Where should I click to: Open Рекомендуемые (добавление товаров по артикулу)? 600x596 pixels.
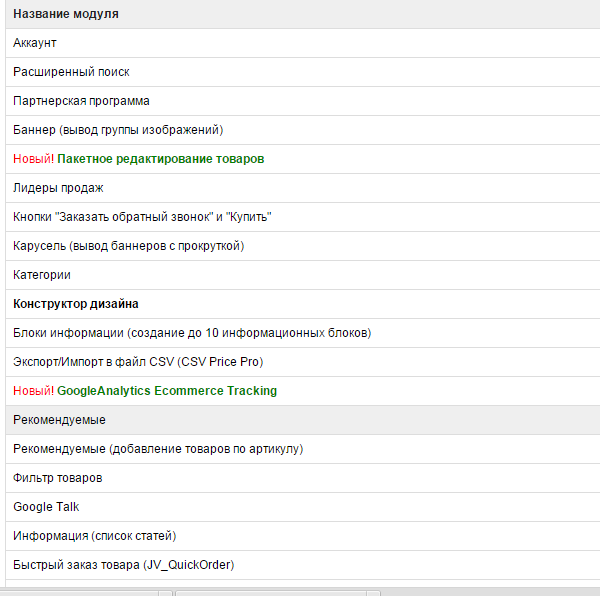pyautogui.click(x=303, y=449)
